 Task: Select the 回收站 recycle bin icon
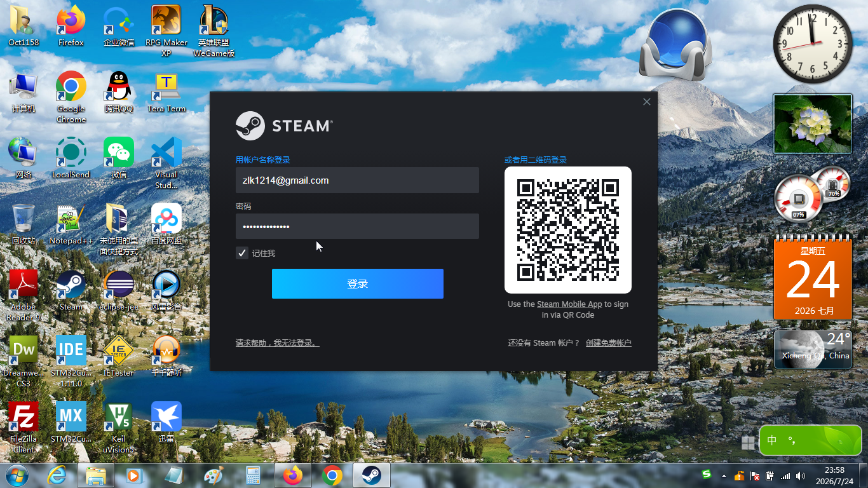click(24, 225)
